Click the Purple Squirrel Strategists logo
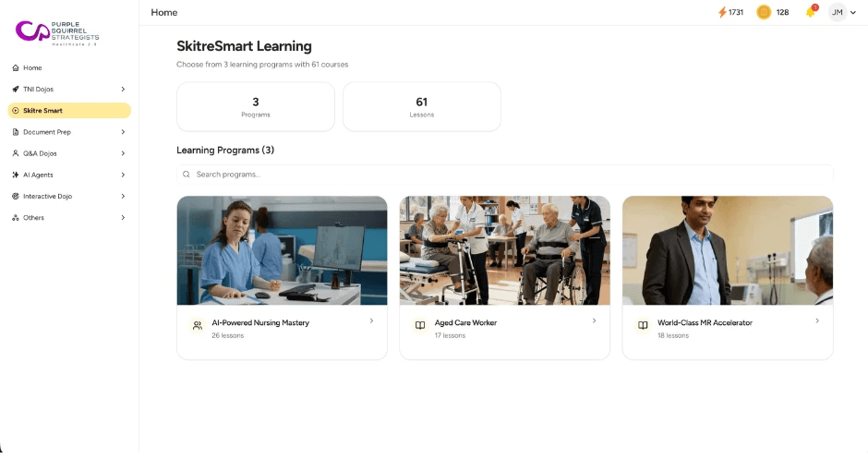Screen dimensions: 868x459 pos(57,33)
